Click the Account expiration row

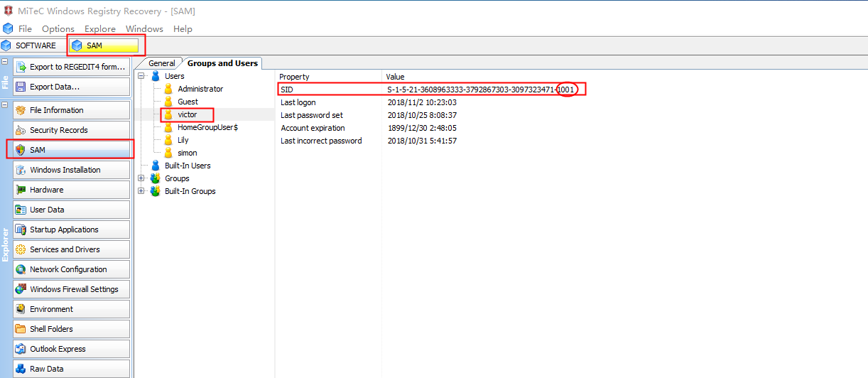[x=571, y=128]
